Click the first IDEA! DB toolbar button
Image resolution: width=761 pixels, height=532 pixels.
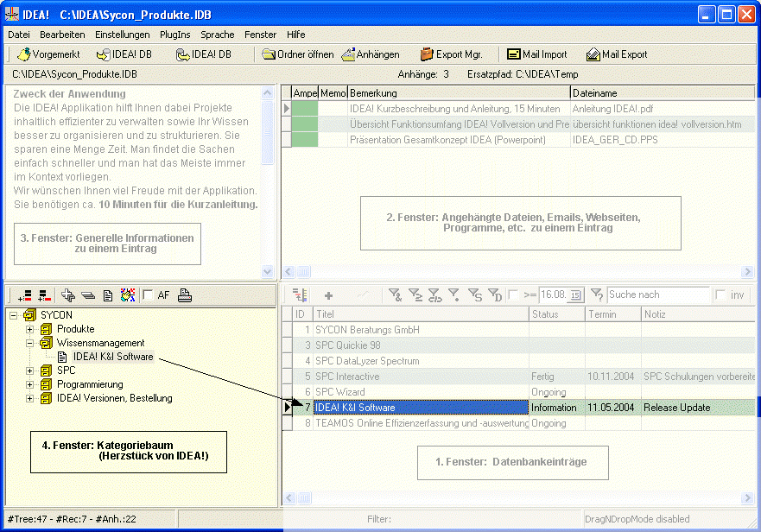(124, 54)
